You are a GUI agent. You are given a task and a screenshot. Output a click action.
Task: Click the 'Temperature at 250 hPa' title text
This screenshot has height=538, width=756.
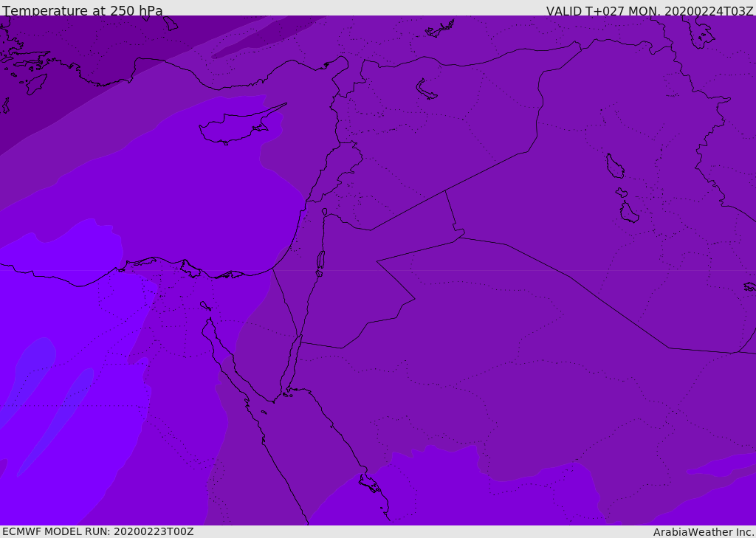click(83, 10)
